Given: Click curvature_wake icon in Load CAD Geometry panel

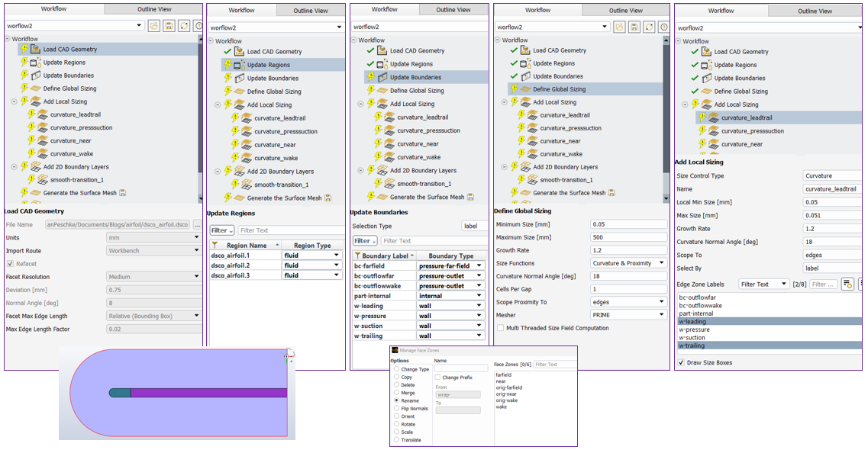Looking at the screenshot, I should tap(43, 153).
